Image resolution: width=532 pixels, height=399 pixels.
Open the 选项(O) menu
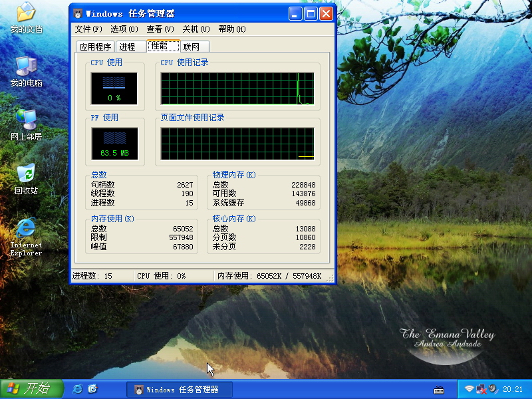(x=124, y=29)
